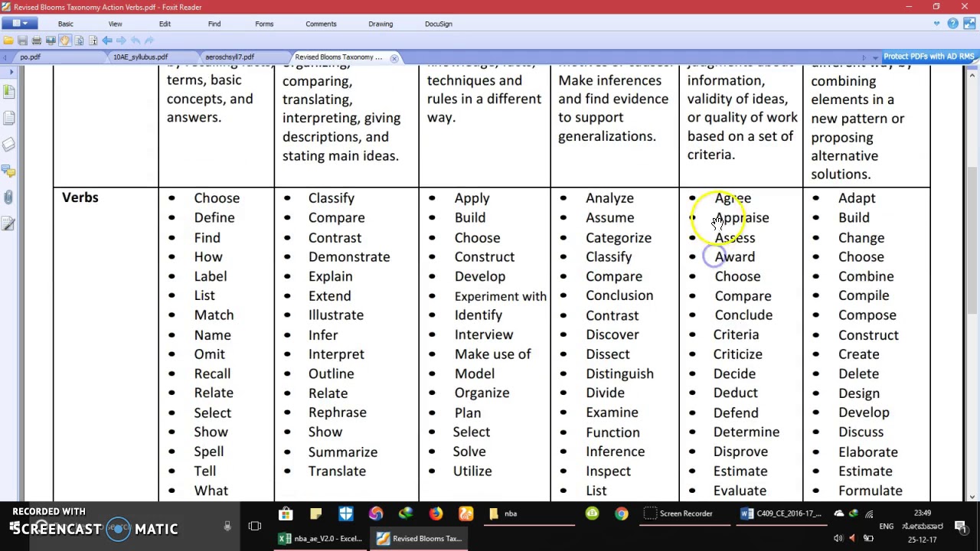Open a PDF with the folder icon

point(8,40)
